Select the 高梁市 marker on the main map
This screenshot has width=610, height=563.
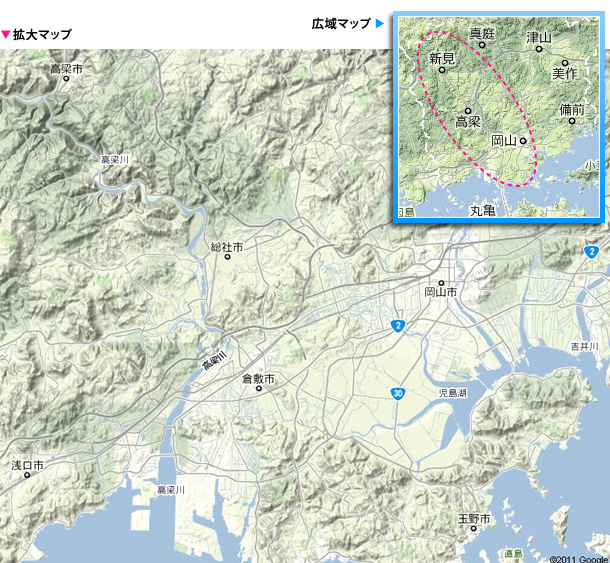(x=66, y=79)
